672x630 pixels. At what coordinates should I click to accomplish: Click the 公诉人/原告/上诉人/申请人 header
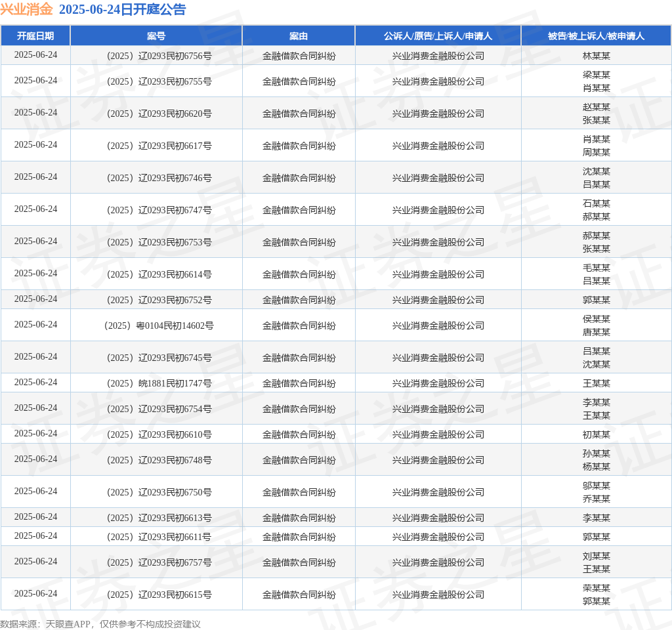[x=438, y=36]
